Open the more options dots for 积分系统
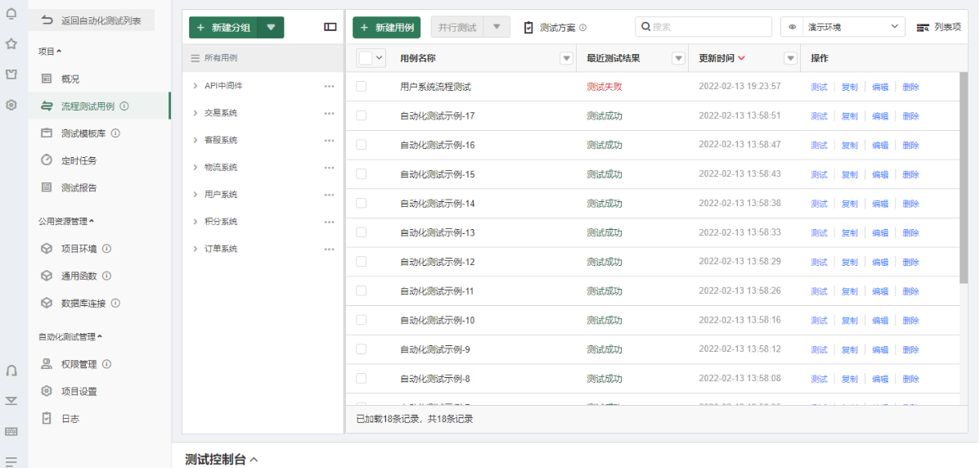This screenshot has width=980, height=468. [x=330, y=222]
